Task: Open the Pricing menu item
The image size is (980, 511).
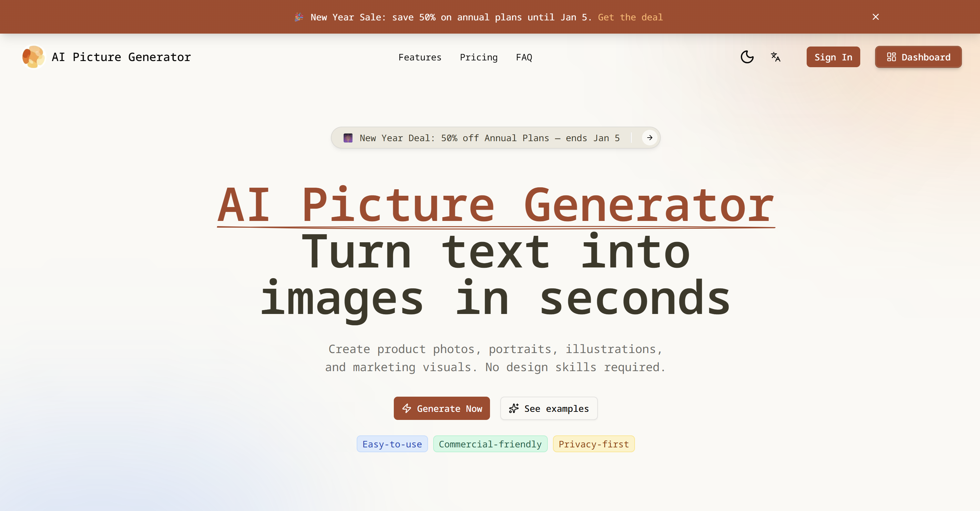Action: pyautogui.click(x=479, y=57)
